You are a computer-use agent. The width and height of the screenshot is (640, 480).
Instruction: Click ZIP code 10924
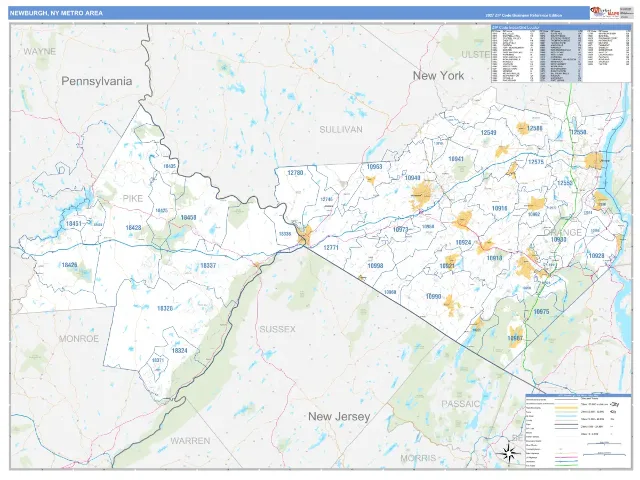point(463,242)
